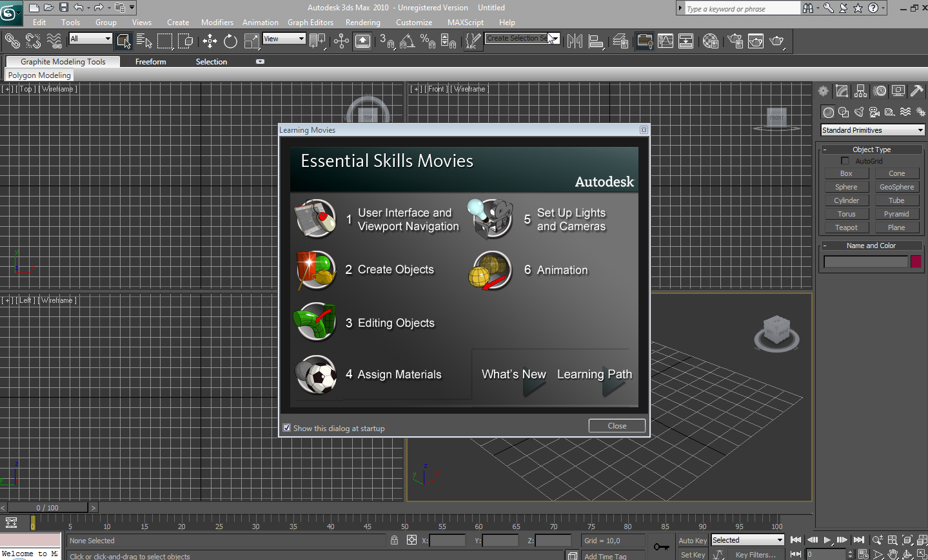Enable the AutoGrid checkbox
928x560 pixels.
(845, 161)
